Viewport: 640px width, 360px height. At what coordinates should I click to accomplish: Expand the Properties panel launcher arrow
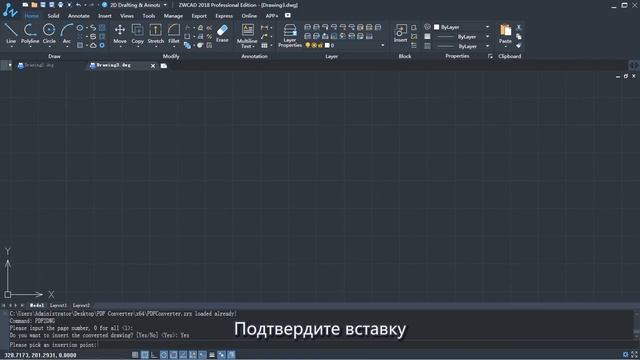tap(490, 56)
